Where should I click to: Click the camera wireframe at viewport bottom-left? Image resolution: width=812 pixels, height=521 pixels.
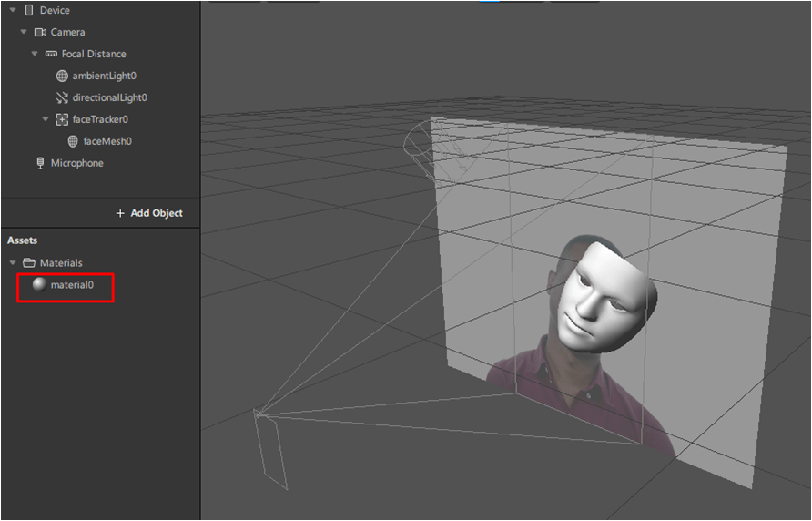pyautogui.click(x=271, y=446)
